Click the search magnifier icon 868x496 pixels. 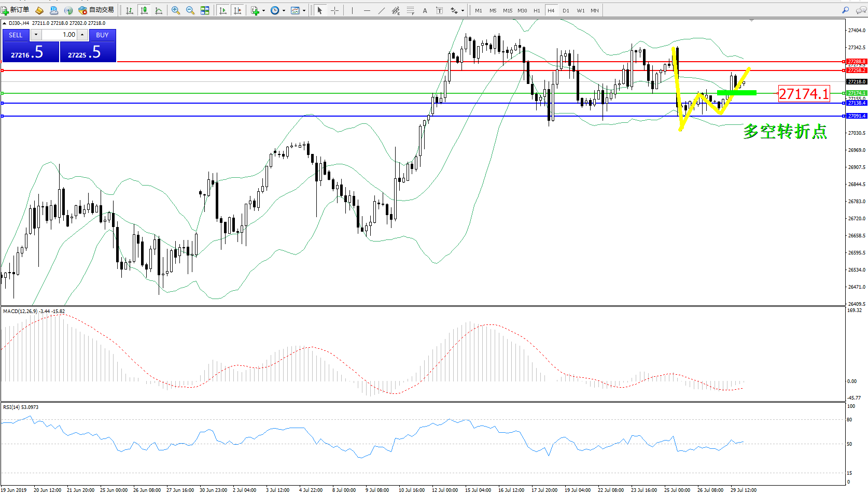(x=846, y=10)
